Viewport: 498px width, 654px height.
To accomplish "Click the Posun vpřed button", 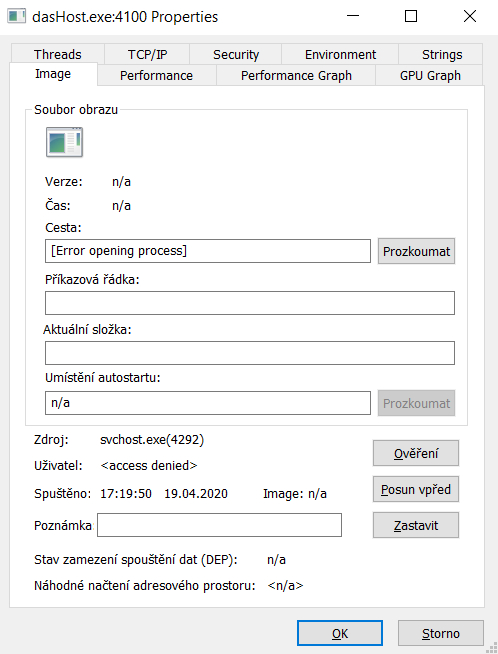I will (x=416, y=489).
